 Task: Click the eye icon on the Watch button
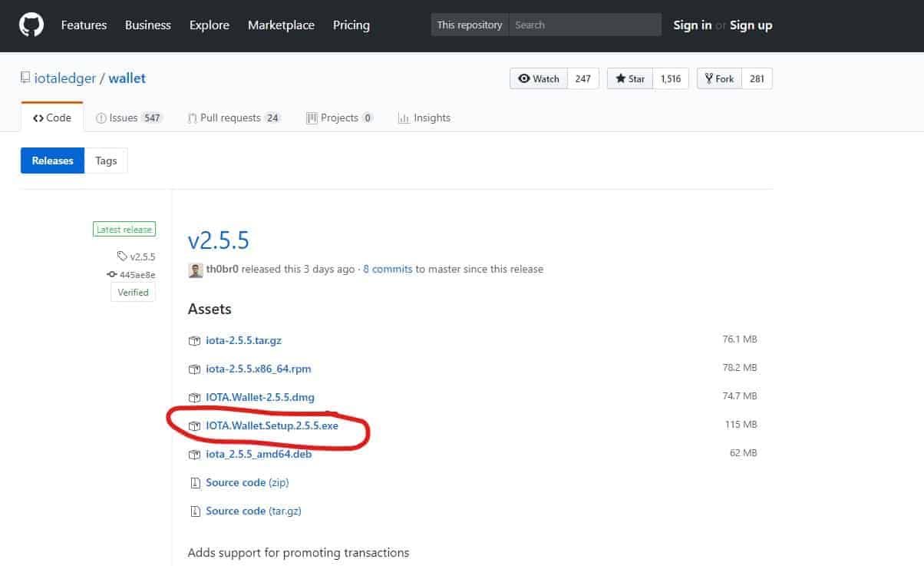[524, 78]
